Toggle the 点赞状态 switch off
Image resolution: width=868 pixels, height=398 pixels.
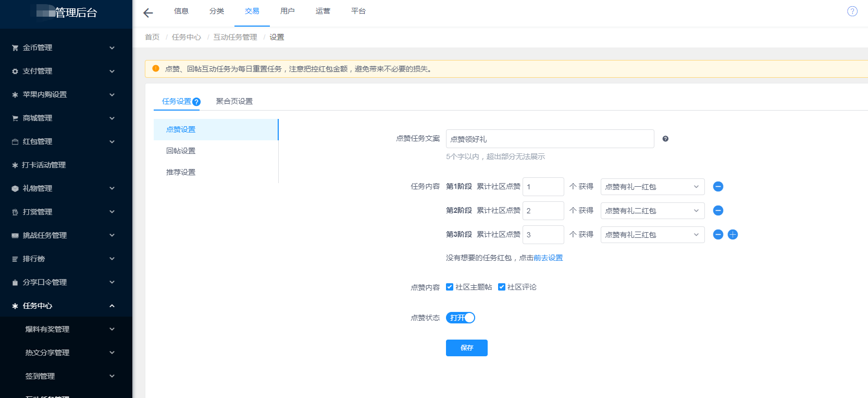(x=461, y=318)
